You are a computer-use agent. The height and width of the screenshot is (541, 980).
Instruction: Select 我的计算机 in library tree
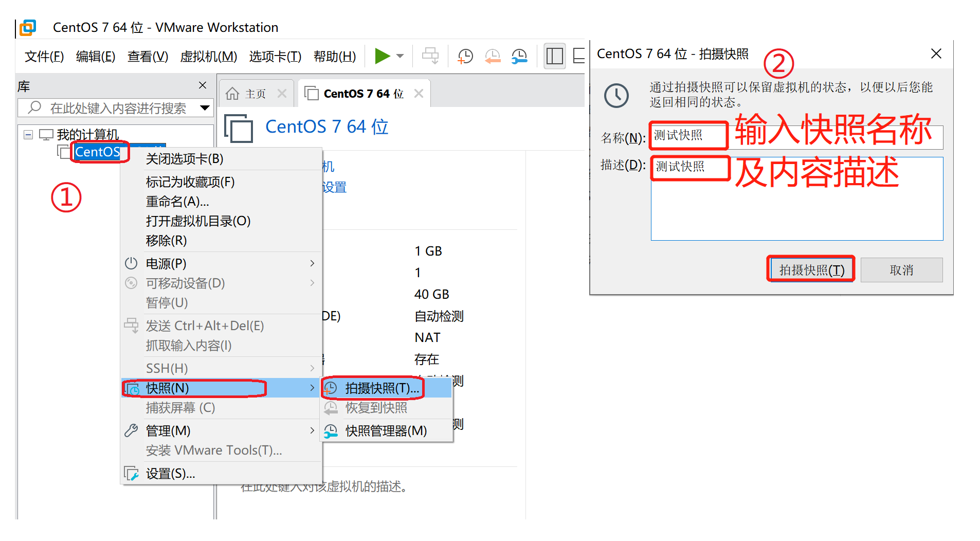[x=87, y=135]
